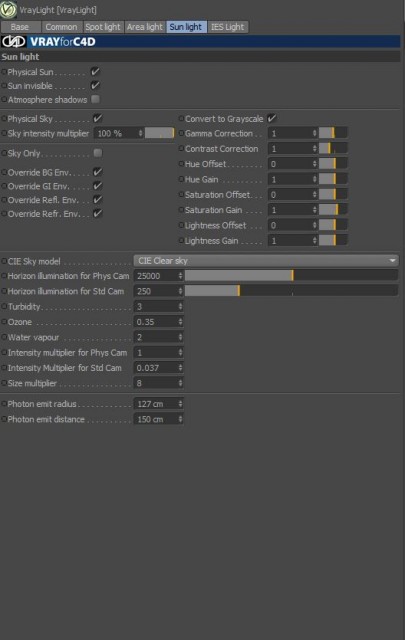Toggle Override BG Env. checkbox

tap(97, 172)
